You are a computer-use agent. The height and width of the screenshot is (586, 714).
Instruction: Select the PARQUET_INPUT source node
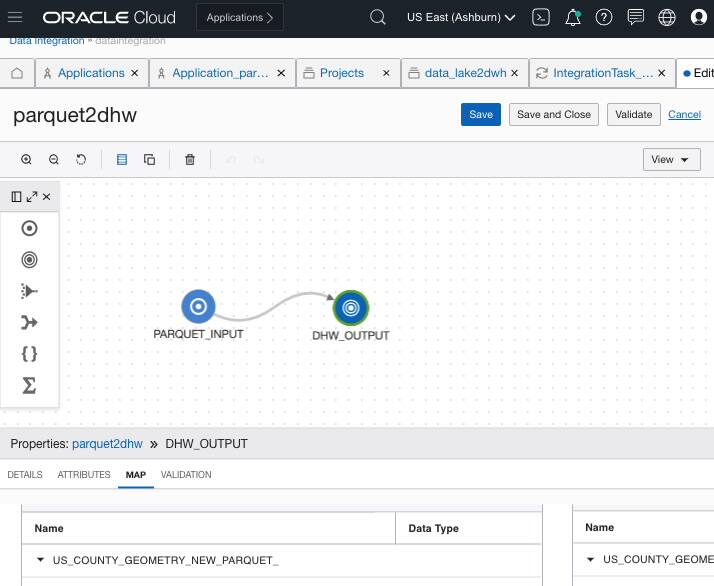coord(198,306)
